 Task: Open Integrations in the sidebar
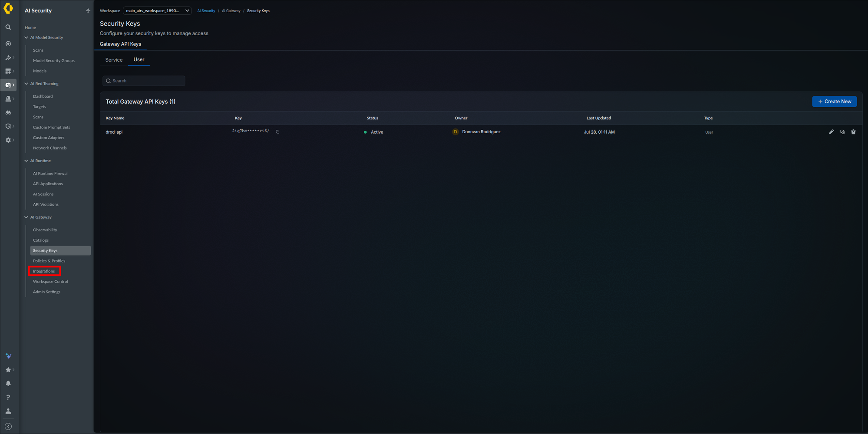coord(44,271)
